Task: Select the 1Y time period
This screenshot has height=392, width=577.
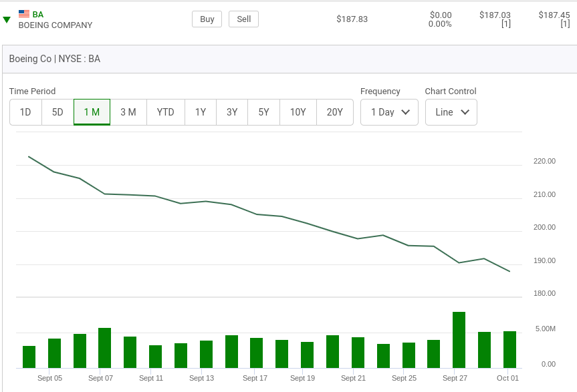Action: (x=201, y=112)
